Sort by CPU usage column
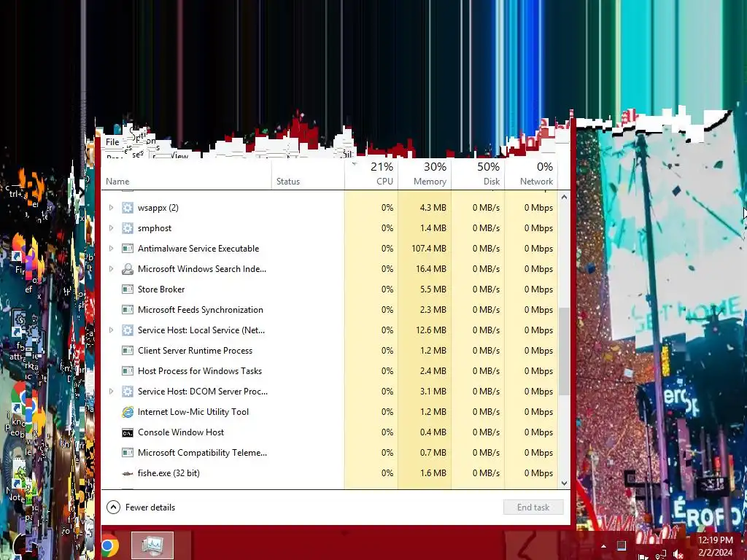Image resolution: width=747 pixels, height=560 pixels. (371, 174)
